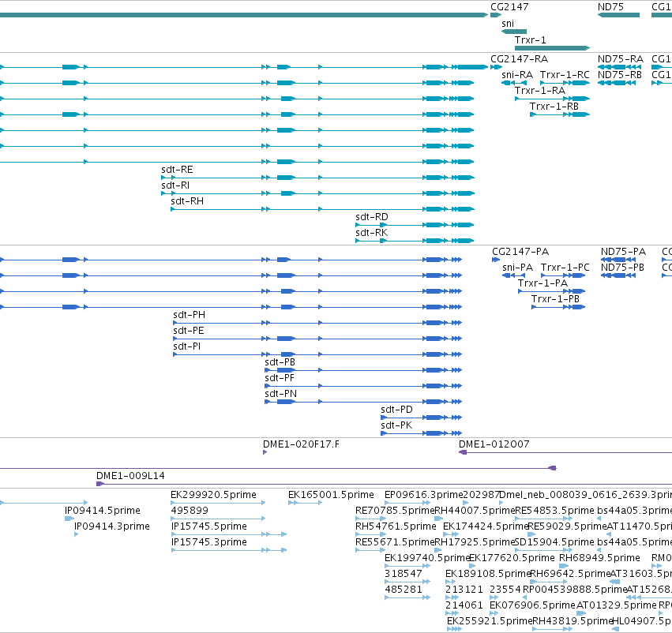Click the EK076906.5prime EST label

coord(532,605)
